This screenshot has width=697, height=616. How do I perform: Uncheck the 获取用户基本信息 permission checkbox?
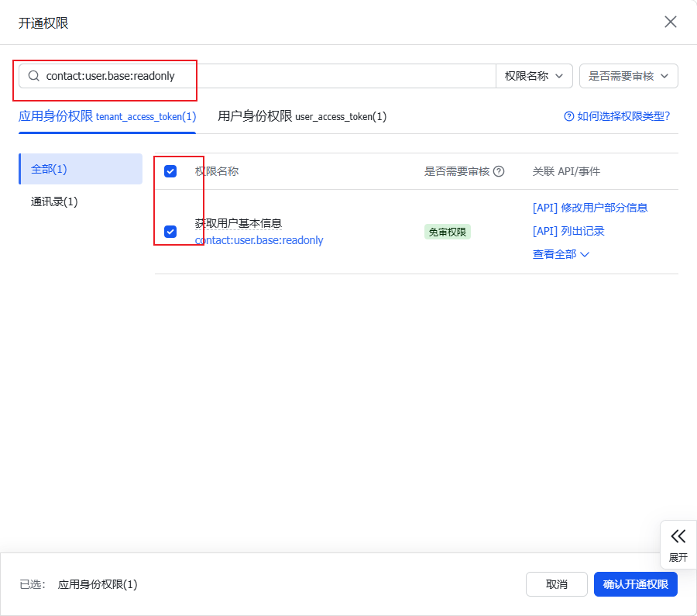pos(170,232)
